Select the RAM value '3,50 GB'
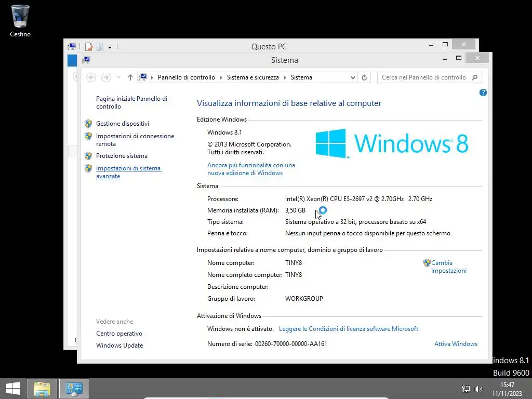 point(295,210)
